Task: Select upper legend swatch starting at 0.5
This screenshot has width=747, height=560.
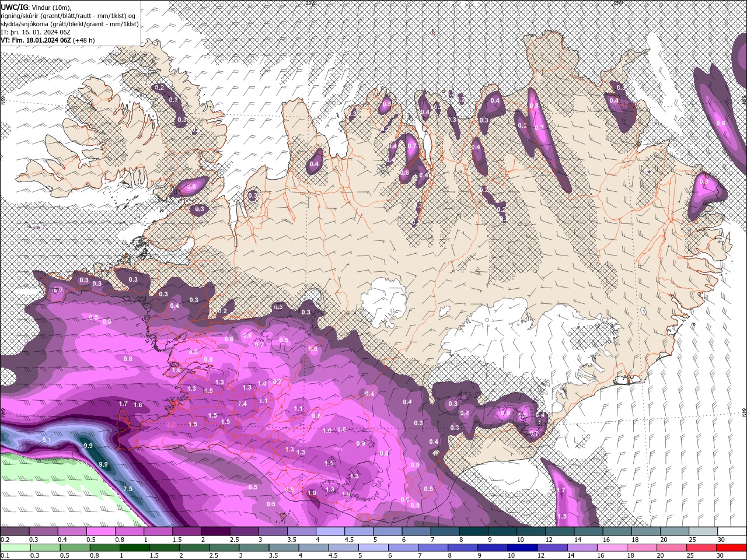Action: 100,531
